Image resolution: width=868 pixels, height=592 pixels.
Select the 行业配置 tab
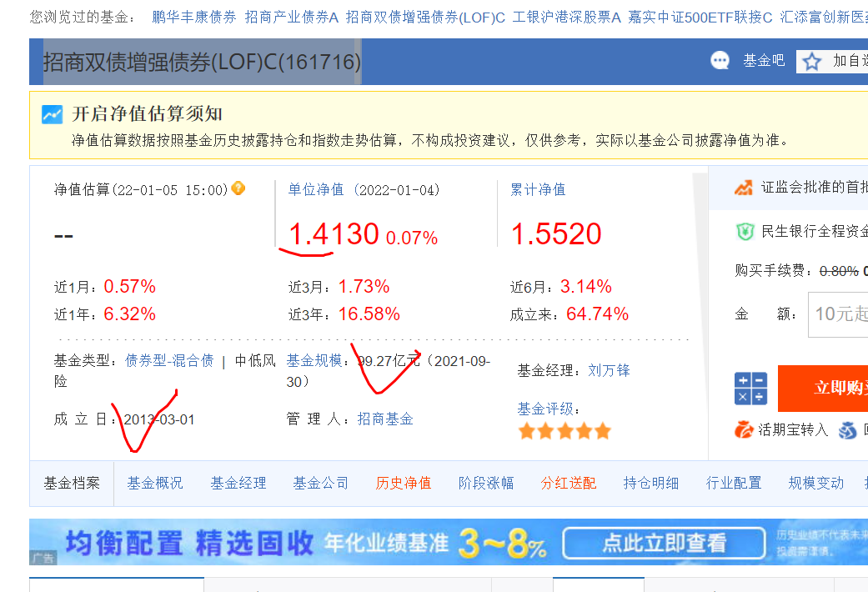734,484
